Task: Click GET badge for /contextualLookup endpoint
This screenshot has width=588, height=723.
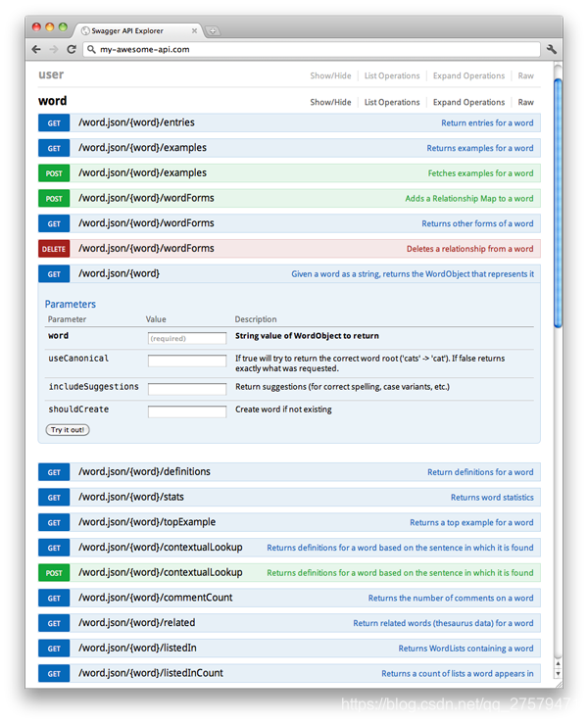Action: pos(54,548)
